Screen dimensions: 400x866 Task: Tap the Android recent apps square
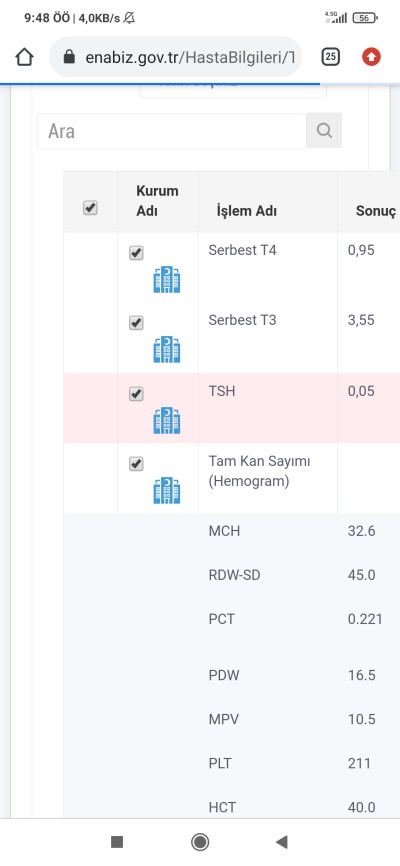click(117, 842)
